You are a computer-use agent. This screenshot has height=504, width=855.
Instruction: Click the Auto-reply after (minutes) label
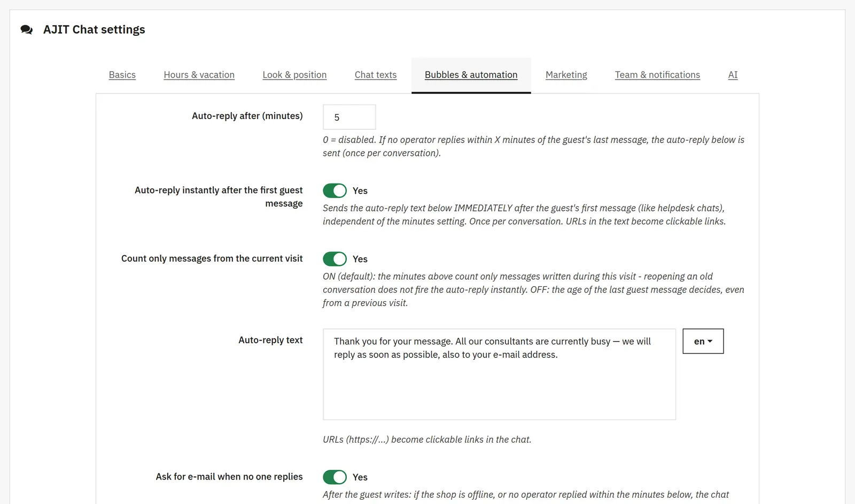pyautogui.click(x=247, y=116)
